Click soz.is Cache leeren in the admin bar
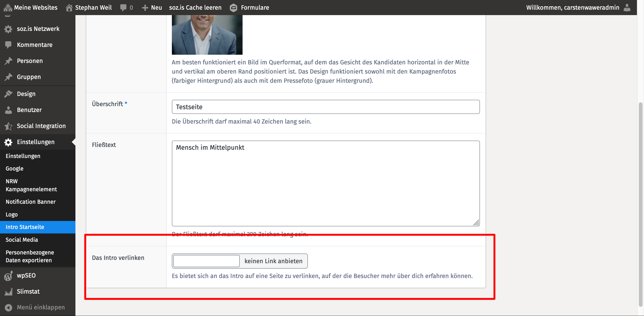Viewport: 644px width, 316px height. click(195, 8)
